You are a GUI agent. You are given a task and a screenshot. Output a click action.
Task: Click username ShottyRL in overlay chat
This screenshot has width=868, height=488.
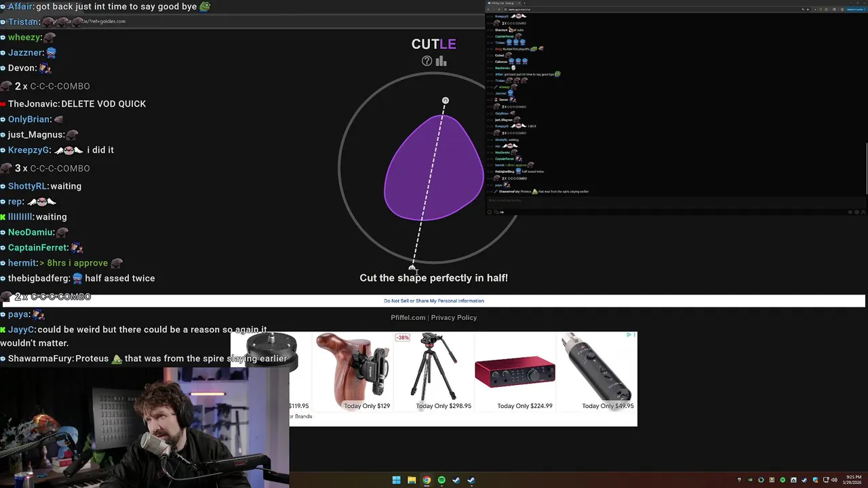pos(27,186)
